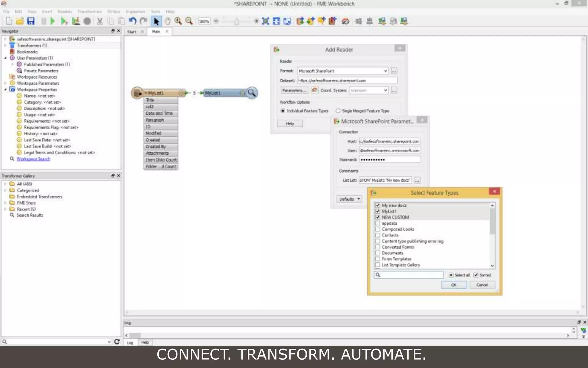
Task: Click the Add Reader toolbar icon
Action: (300, 21)
